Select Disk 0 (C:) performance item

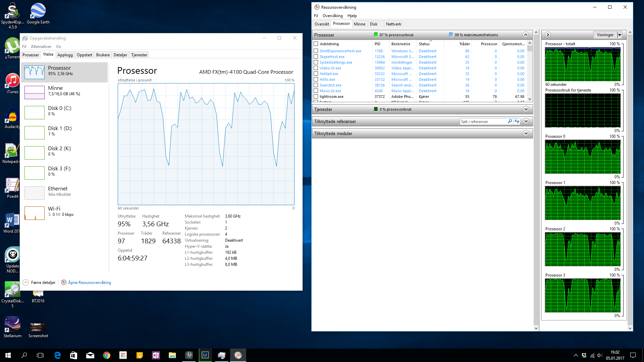pyautogui.click(x=64, y=113)
